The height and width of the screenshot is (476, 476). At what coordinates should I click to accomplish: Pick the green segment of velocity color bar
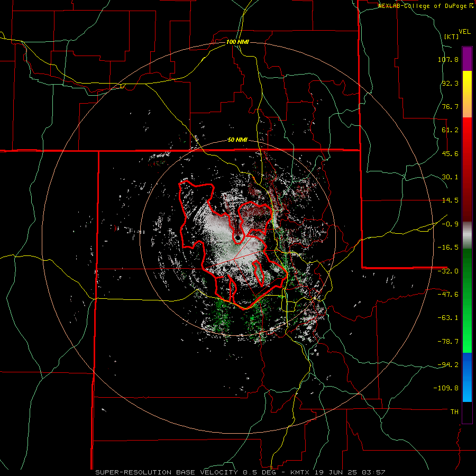[x=467, y=300]
